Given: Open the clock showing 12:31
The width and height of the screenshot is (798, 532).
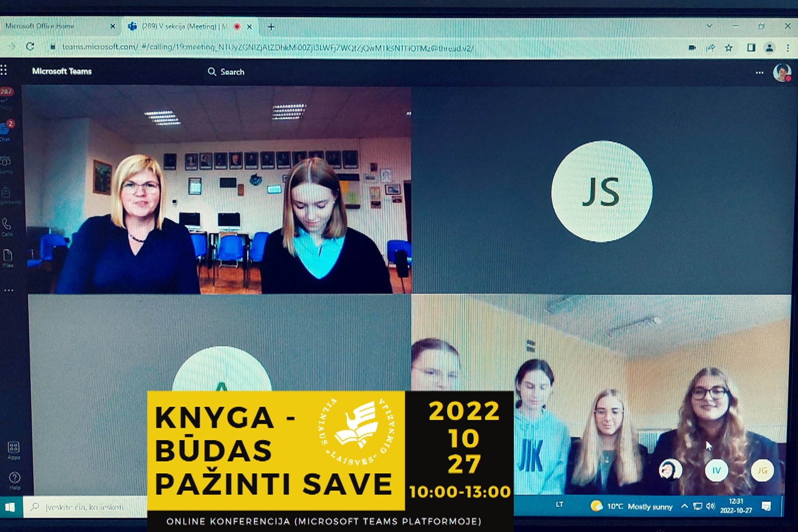Looking at the screenshot, I should click(x=736, y=506).
